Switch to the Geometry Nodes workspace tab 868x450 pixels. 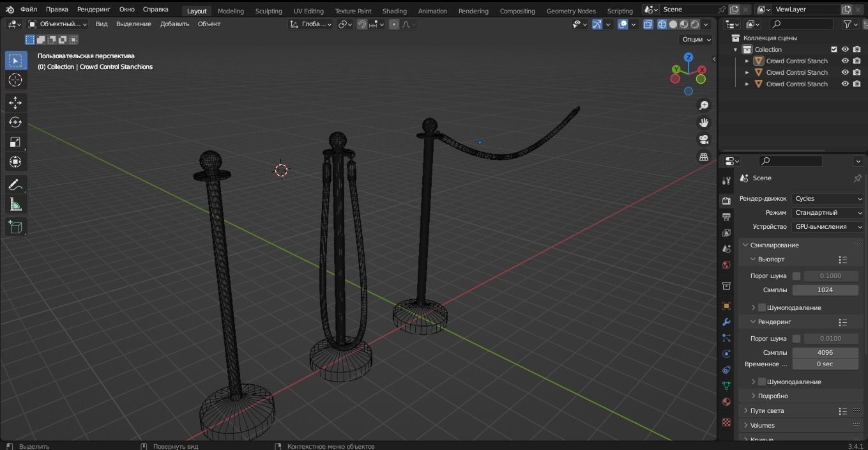coord(571,11)
